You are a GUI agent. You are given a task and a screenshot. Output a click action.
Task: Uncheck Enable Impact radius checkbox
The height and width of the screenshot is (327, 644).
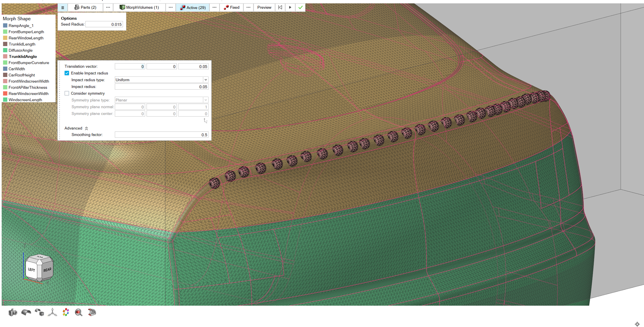pyautogui.click(x=67, y=73)
